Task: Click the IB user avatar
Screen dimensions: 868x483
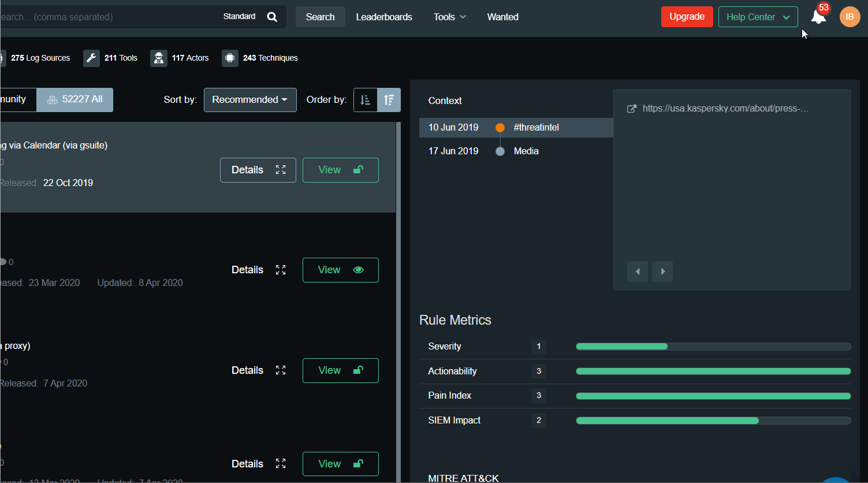Action: pyautogui.click(x=850, y=17)
